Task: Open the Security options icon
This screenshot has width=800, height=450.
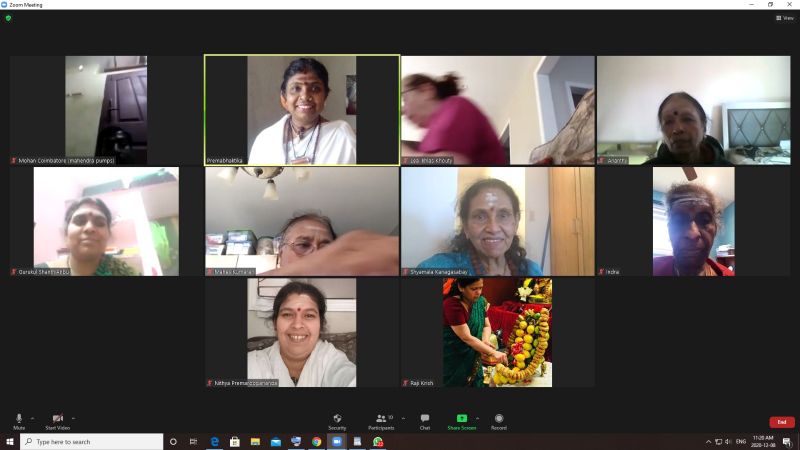Action: 337,420
